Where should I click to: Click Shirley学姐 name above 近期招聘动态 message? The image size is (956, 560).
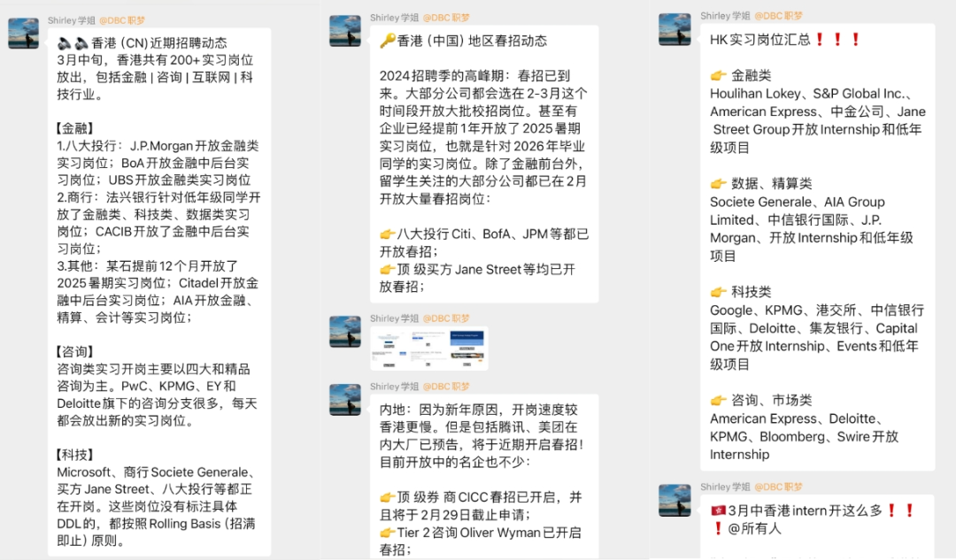(x=72, y=20)
